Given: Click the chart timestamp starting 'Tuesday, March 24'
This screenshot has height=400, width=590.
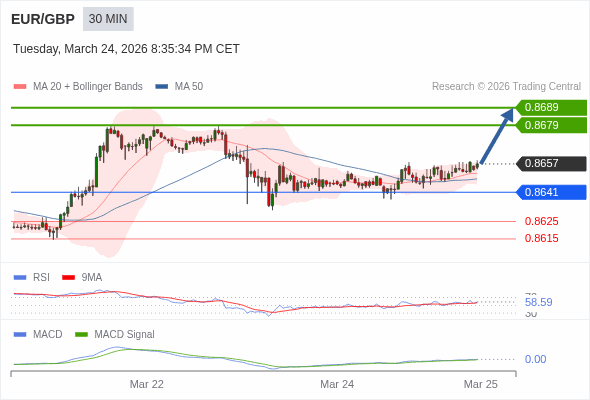Looking at the screenshot, I should click(126, 49).
